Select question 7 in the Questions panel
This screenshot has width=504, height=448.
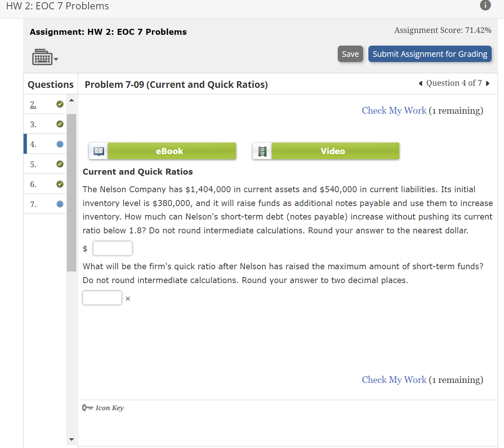coord(33,204)
